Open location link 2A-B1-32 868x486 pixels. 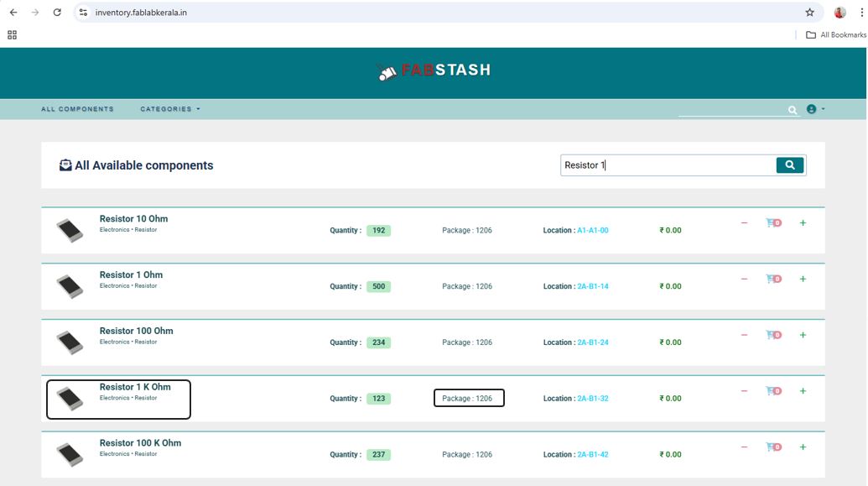tap(592, 399)
